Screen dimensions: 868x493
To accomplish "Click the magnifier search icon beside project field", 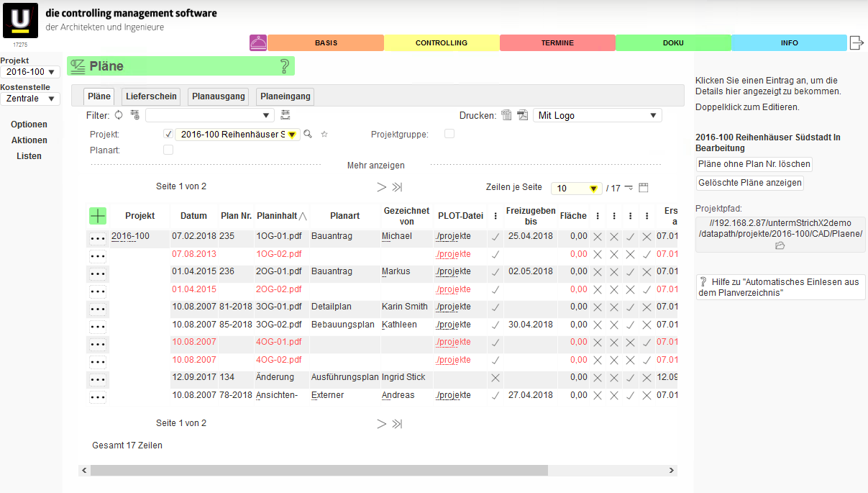I will 308,134.
